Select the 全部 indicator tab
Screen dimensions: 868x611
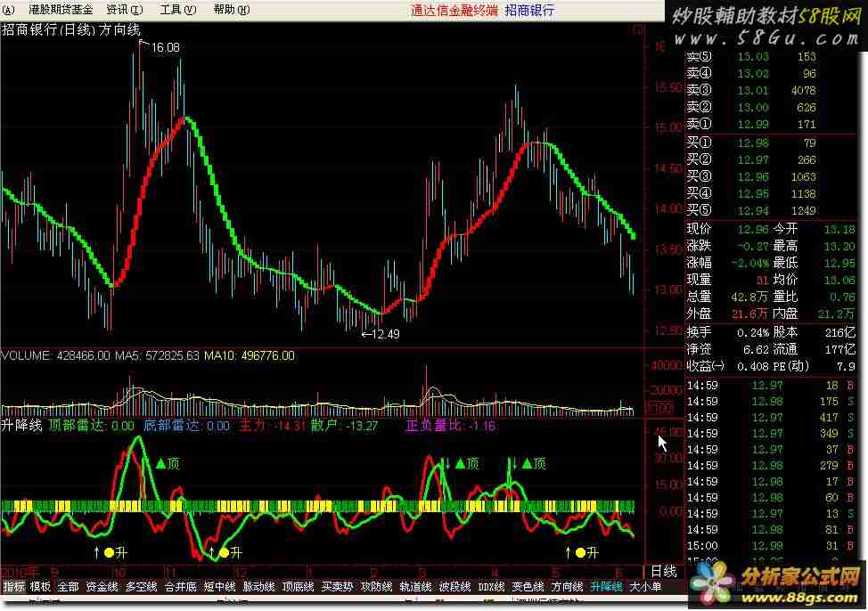click(68, 586)
